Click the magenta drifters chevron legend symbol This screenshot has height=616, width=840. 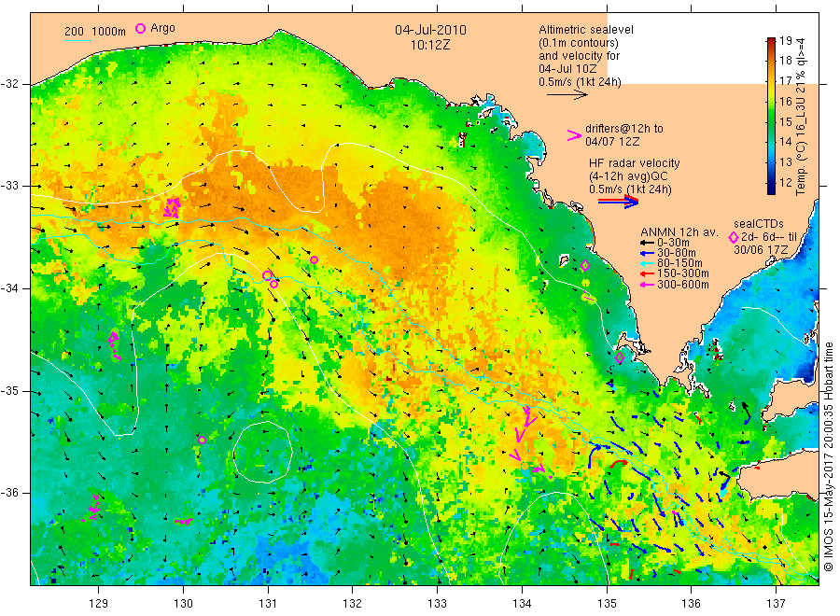pyautogui.click(x=574, y=135)
